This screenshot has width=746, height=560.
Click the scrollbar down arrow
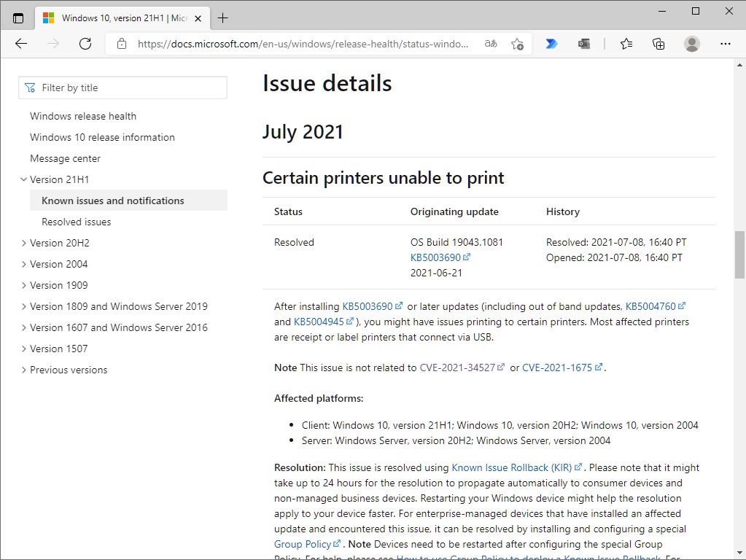tap(739, 553)
